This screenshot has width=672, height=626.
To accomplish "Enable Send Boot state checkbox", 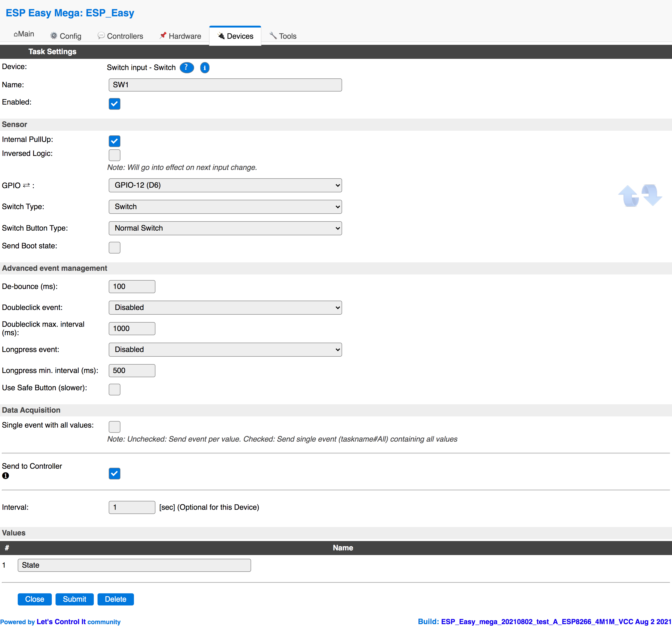I will click(114, 248).
